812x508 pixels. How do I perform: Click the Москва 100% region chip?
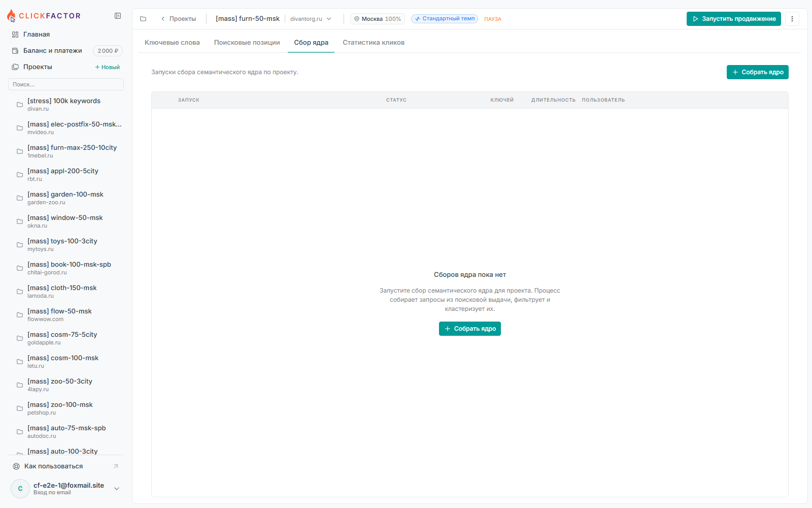[378, 19]
